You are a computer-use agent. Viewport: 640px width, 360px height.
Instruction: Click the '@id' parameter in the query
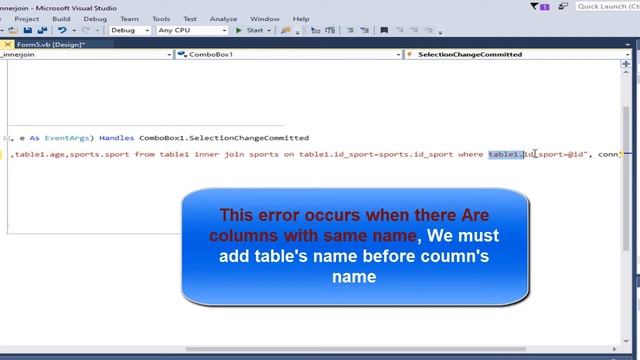(575, 154)
